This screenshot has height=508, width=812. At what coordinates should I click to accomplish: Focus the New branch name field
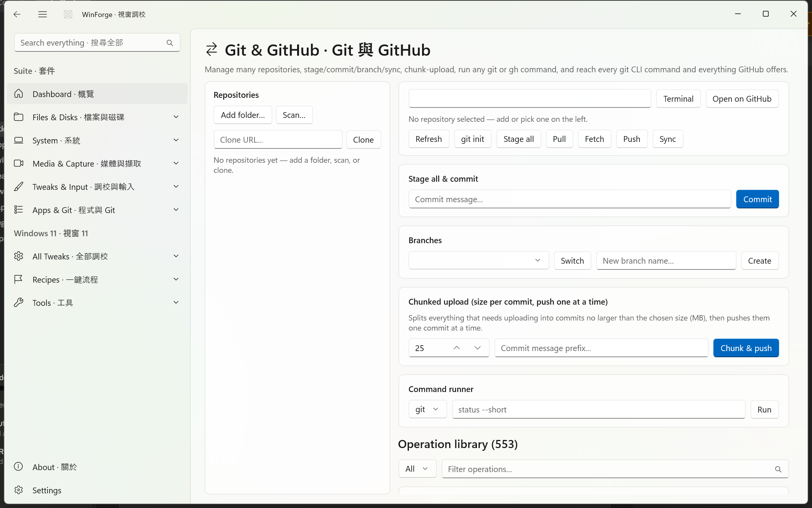click(x=666, y=261)
